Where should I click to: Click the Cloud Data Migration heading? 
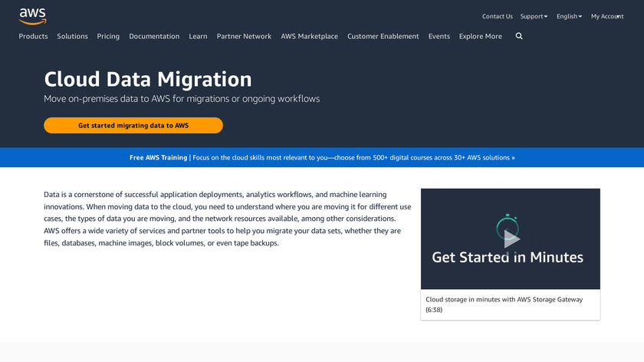(x=148, y=79)
